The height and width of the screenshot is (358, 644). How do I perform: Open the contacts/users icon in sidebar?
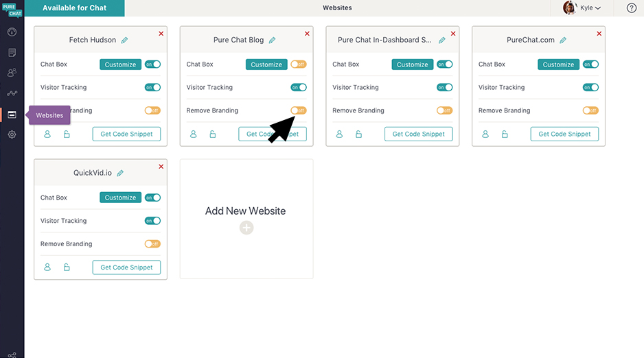12,73
